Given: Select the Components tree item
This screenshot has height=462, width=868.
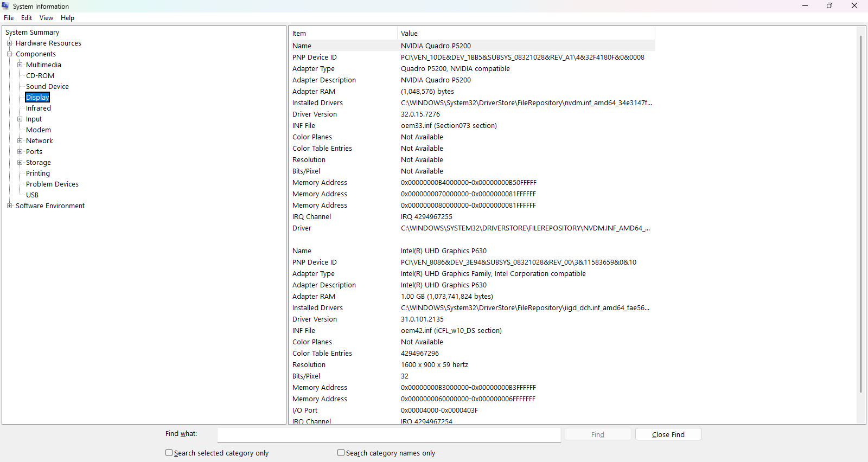Looking at the screenshot, I should click(35, 54).
